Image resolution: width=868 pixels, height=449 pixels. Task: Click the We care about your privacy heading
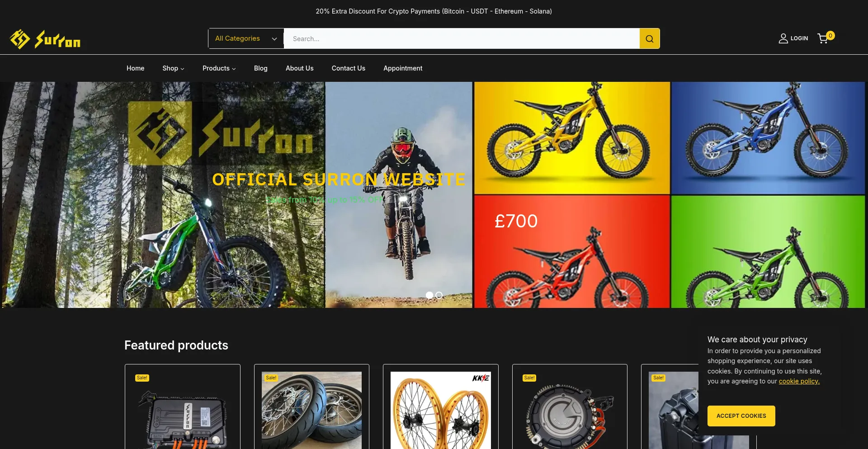pos(757,340)
